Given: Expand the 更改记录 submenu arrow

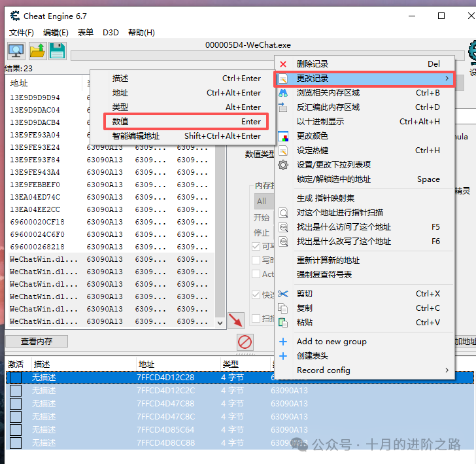Looking at the screenshot, I should pyautogui.click(x=447, y=79).
